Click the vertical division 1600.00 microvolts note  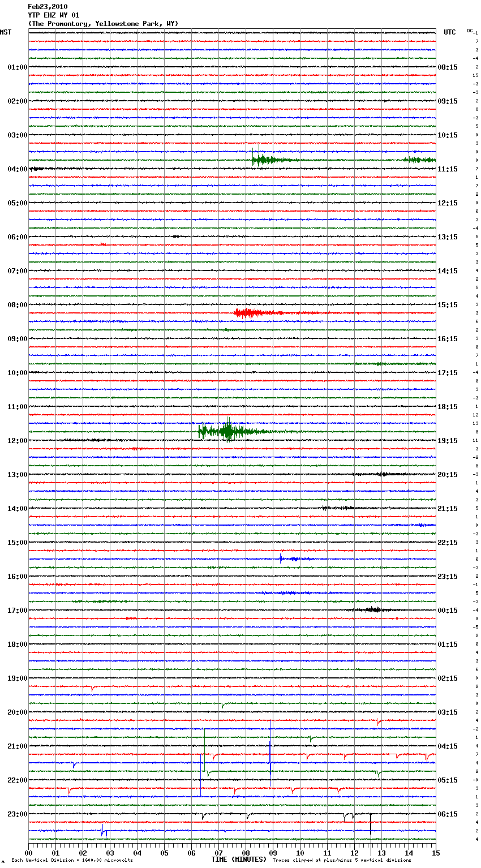tap(72, 861)
